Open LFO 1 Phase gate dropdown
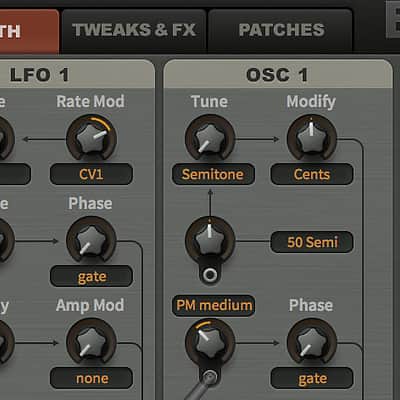 point(91,276)
